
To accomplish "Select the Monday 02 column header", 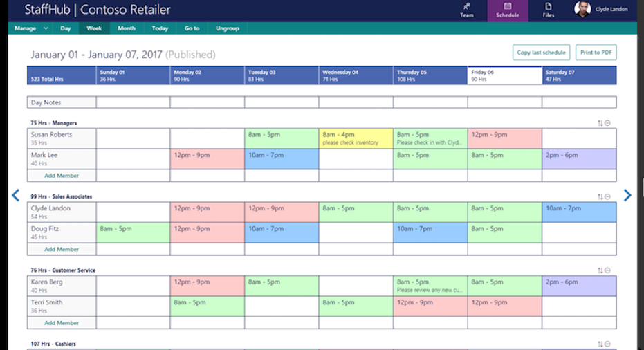I will (x=208, y=75).
